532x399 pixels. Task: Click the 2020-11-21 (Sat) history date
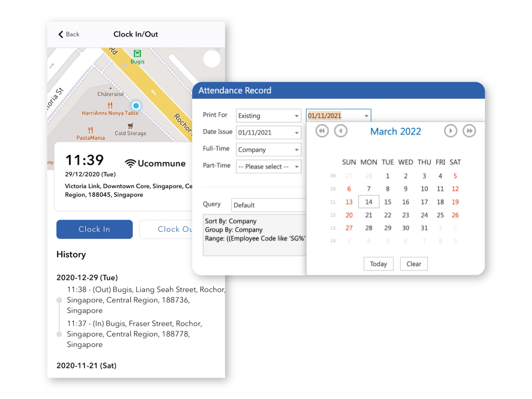[87, 365]
